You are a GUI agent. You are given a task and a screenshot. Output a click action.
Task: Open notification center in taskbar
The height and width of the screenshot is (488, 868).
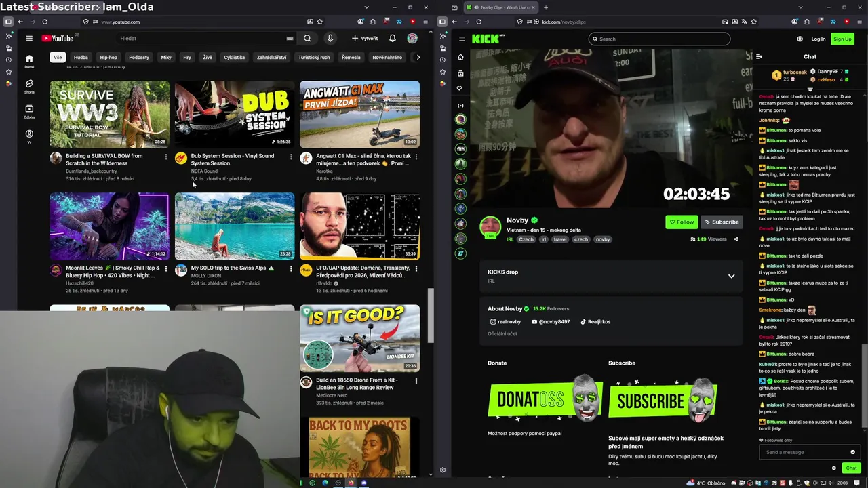pyautogui.click(x=857, y=483)
